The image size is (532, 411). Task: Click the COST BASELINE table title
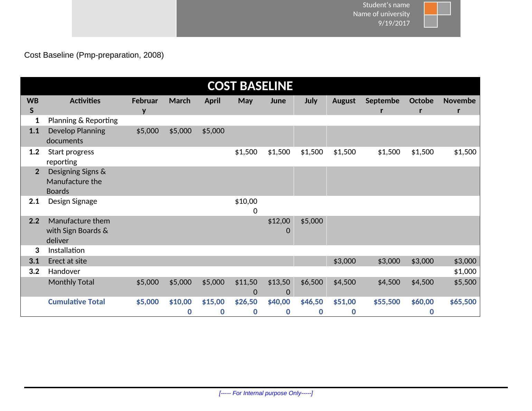click(x=250, y=86)
